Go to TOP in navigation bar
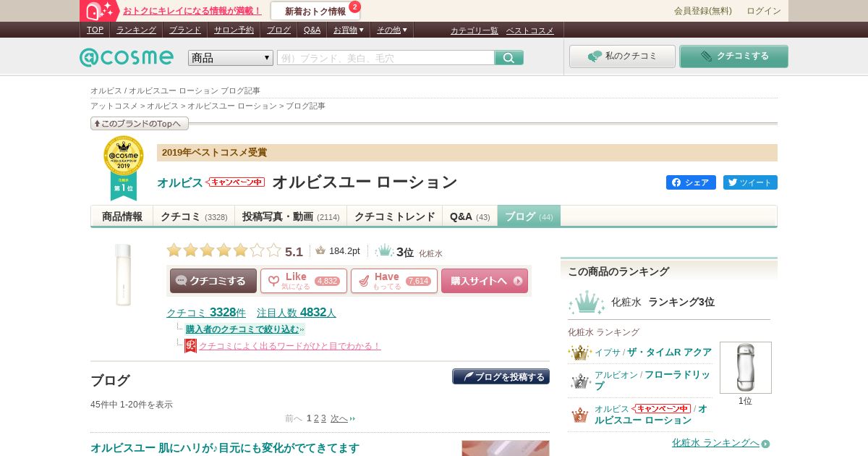The image size is (868, 456). [x=95, y=30]
